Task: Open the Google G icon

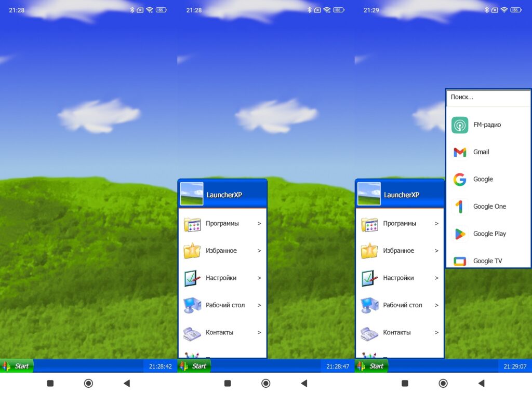Action: click(460, 180)
